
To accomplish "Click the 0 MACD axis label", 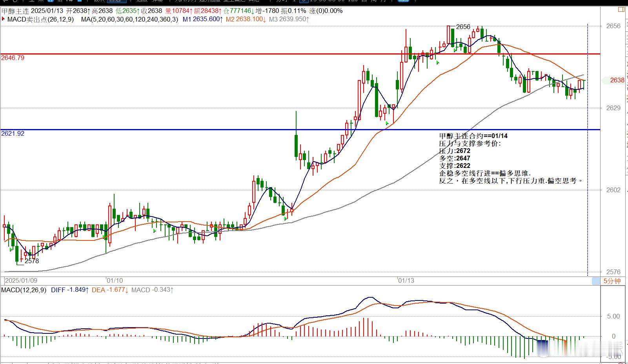I will [614, 336].
